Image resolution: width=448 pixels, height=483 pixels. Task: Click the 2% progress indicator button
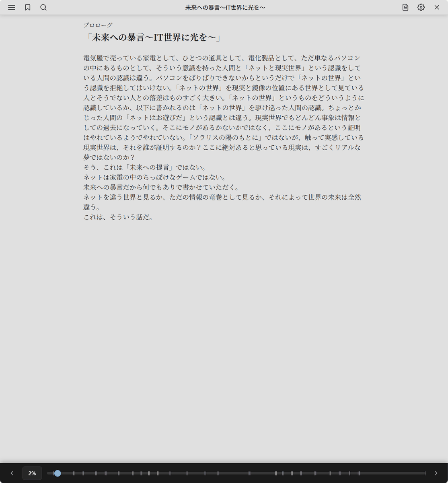coord(32,473)
